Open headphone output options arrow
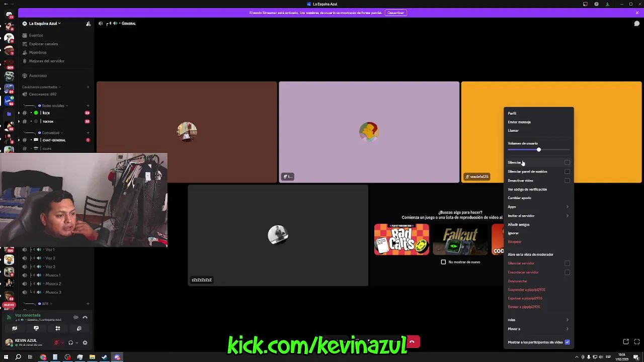 (x=76, y=343)
